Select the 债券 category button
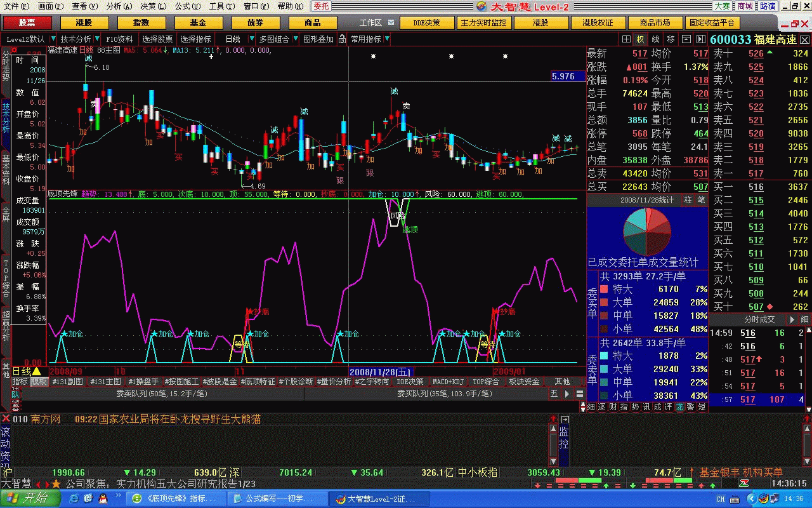The image size is (812, 508). 255,22
